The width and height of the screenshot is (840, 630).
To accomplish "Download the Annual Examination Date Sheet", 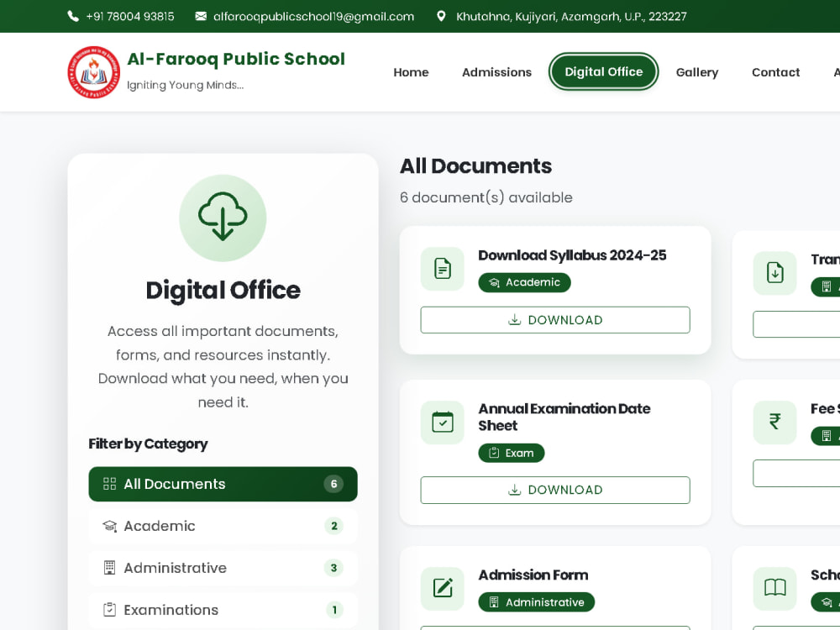I will click(x=555, y=490).
